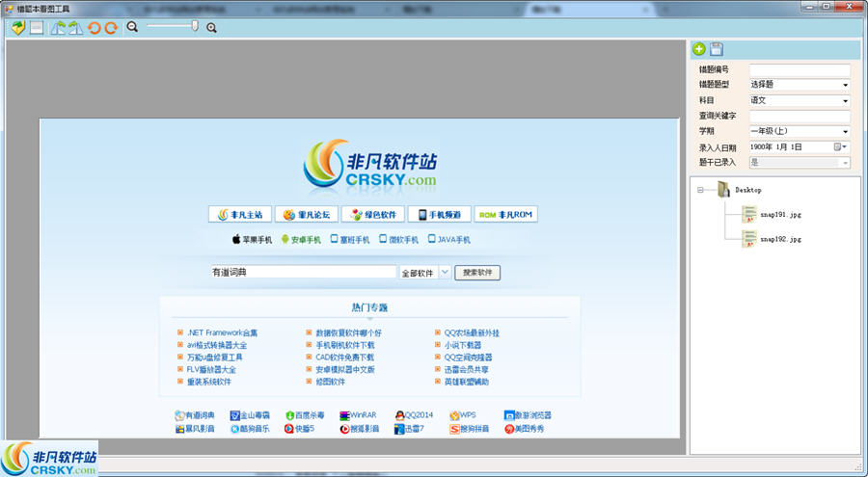Click 手机频道 button in the previewed webpage image
The height and width of the screenshot is (477, 868).
439,215
